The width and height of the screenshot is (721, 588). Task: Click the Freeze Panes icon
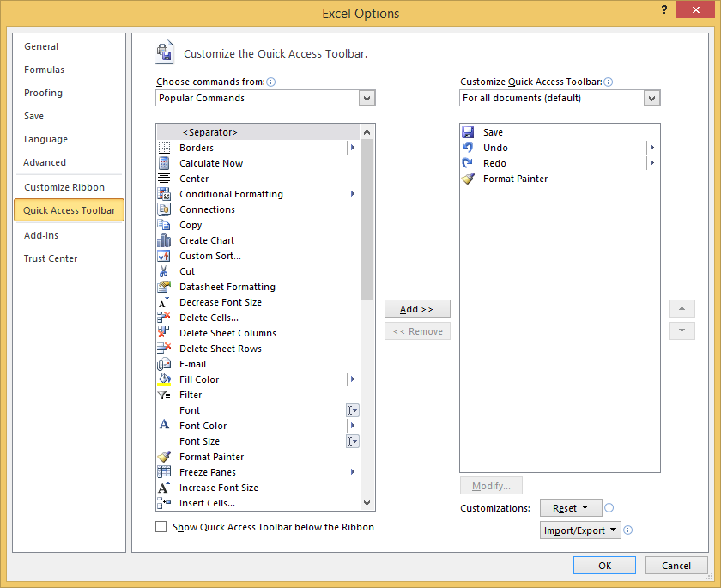pyautogui.click(x=164, y=472)
